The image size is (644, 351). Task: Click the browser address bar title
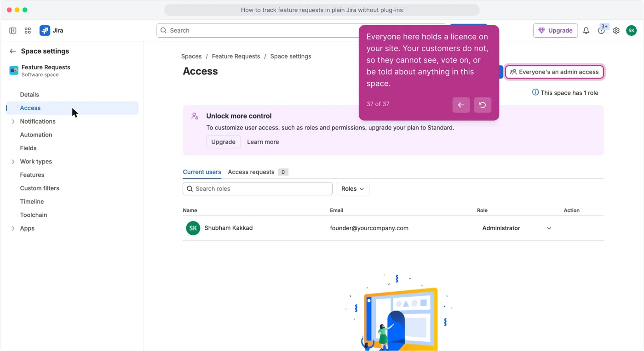tap(322, 10)
